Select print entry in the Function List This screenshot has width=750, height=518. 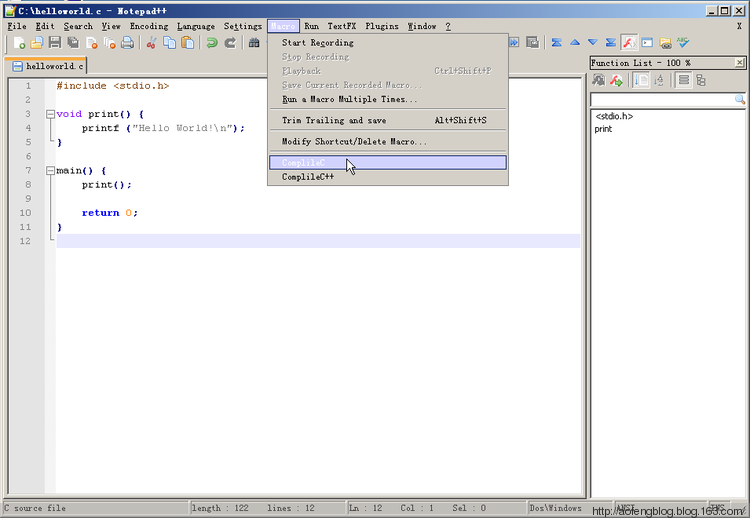coord(603,129)
